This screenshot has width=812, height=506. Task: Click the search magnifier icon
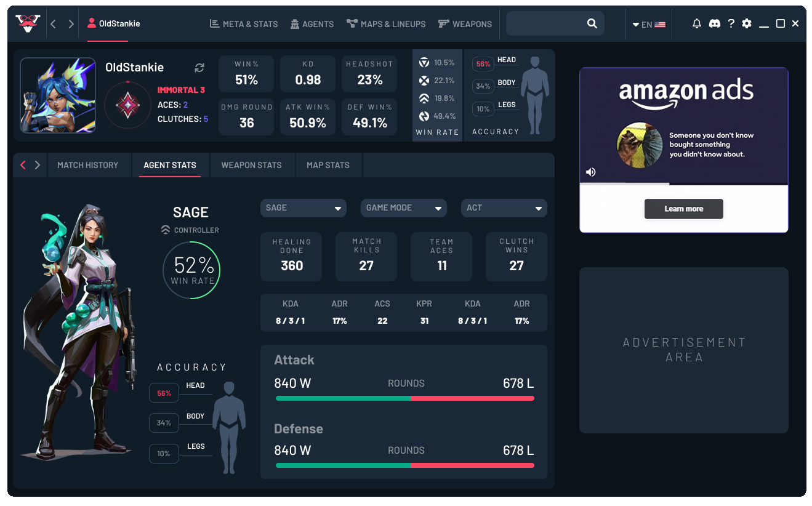point(592,24)
